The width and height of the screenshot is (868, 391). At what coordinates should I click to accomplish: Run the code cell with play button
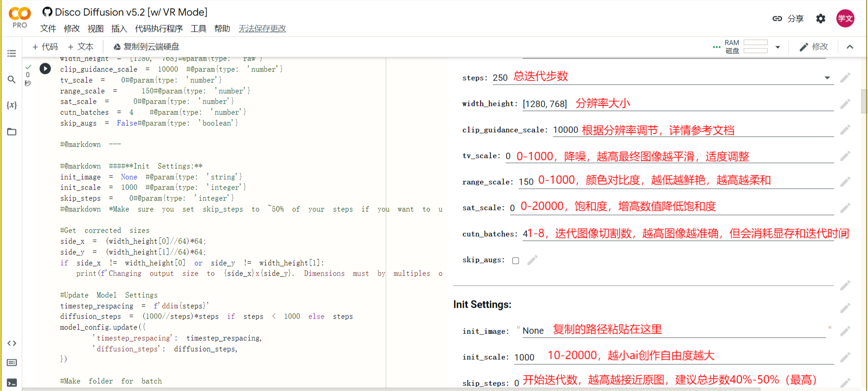pos(45,69)
